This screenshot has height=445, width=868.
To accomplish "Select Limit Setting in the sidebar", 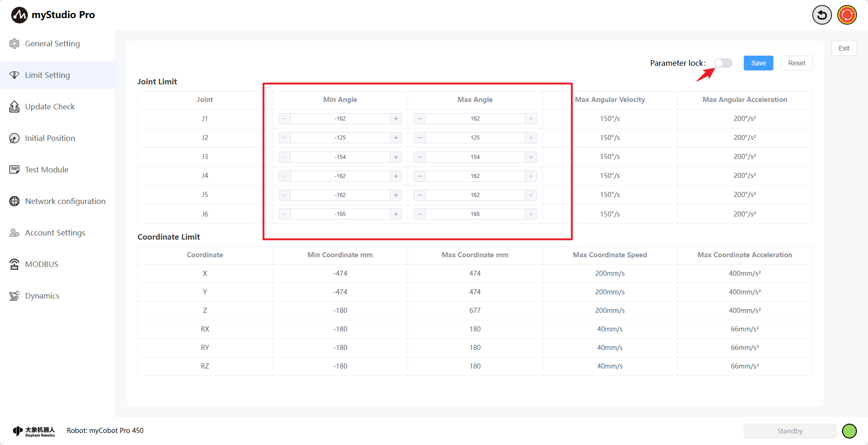I will [47, 75].
